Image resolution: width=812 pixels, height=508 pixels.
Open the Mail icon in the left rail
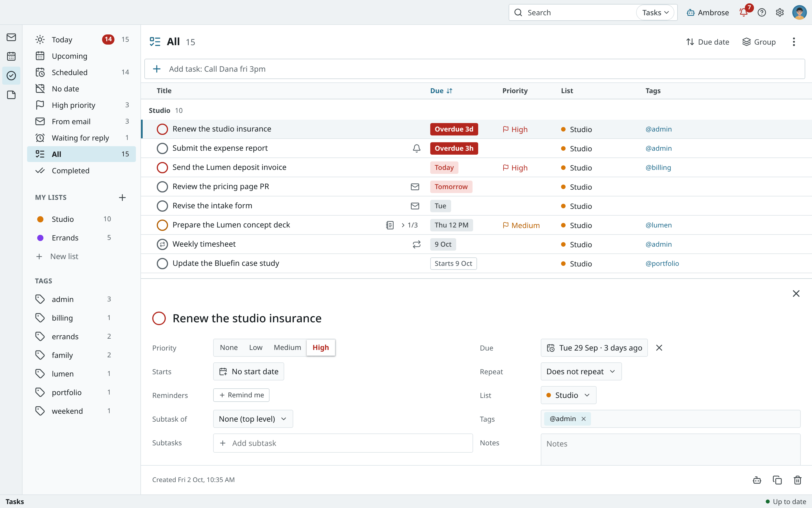11,37
